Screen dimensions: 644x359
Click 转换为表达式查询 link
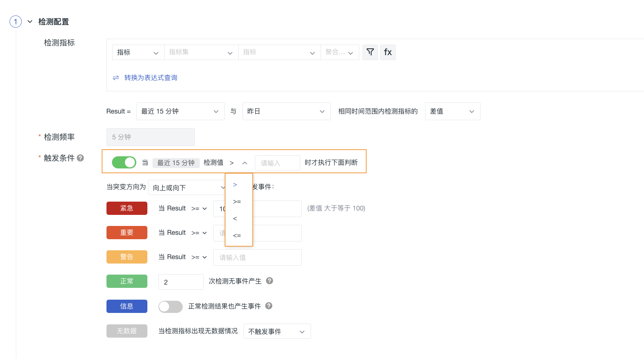[x=151, y=78]
